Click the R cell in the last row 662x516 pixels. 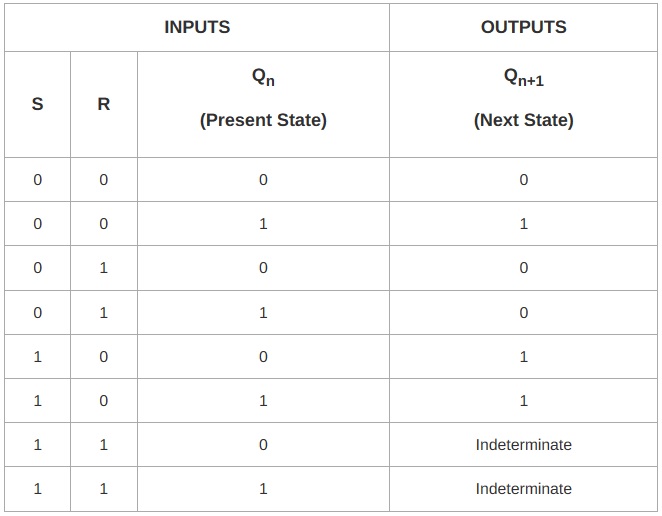(104, 489)
